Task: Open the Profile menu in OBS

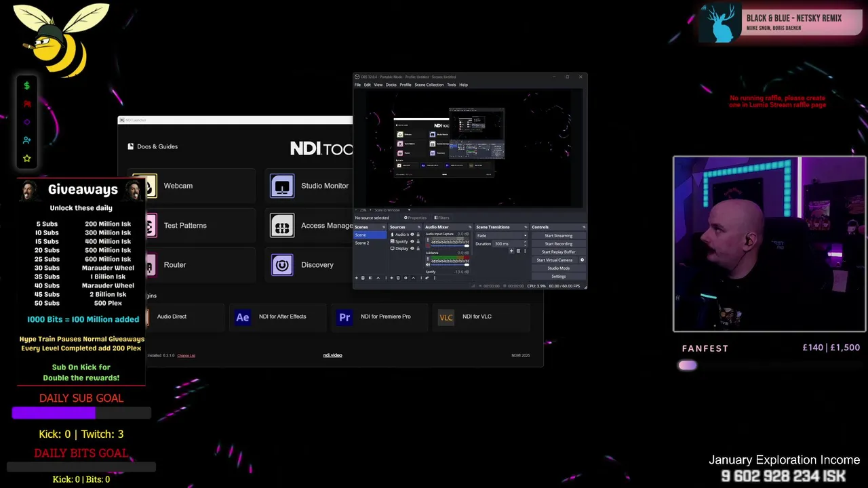Action: pyautogui.click(x=406, y=85)
